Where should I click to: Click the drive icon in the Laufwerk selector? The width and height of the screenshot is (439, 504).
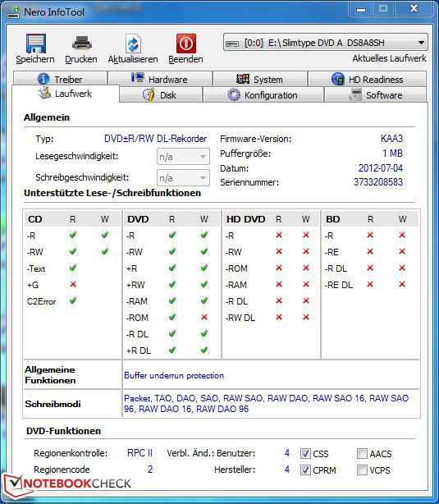pyautogui.click(x=232, y=43)
